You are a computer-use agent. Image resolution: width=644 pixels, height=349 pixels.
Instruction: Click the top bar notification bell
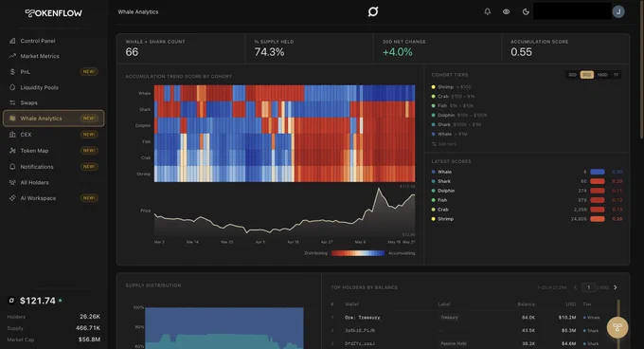coord(487,11)
